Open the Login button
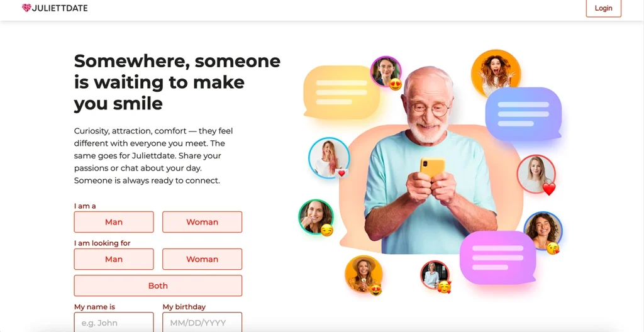 (x=603, y=8)
